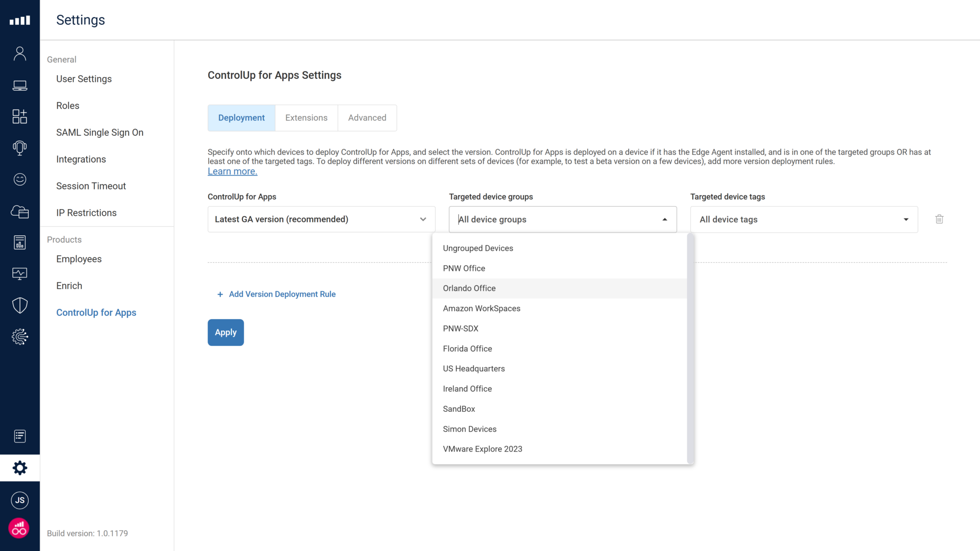Collapse the Targeted device groups dropdown
The image size is (980, 551).
[x=664, y=219]
